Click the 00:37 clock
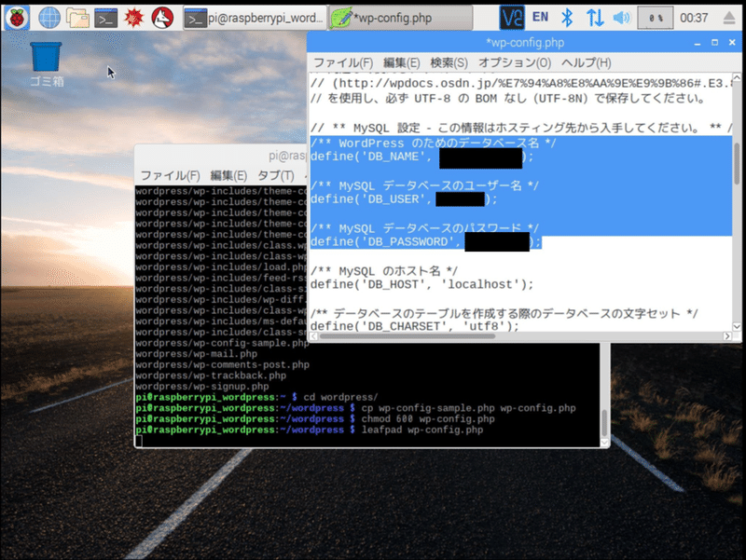The height and width of the screenshot is (560, 746). 694,18
